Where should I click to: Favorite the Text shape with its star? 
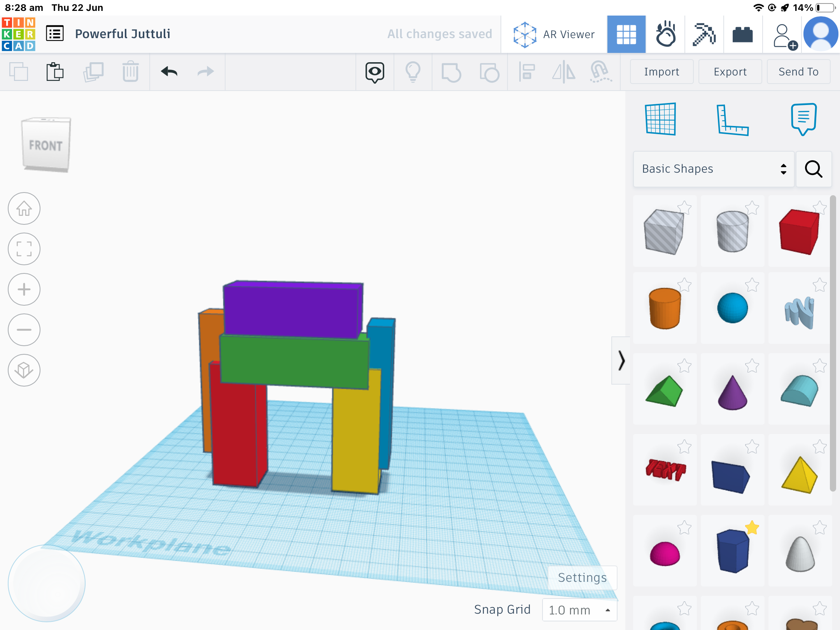684,446
